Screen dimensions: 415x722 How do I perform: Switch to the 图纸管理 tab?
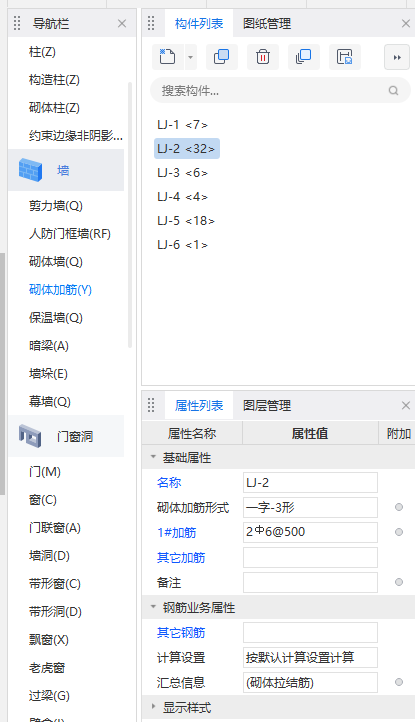(x=267, y=23)
